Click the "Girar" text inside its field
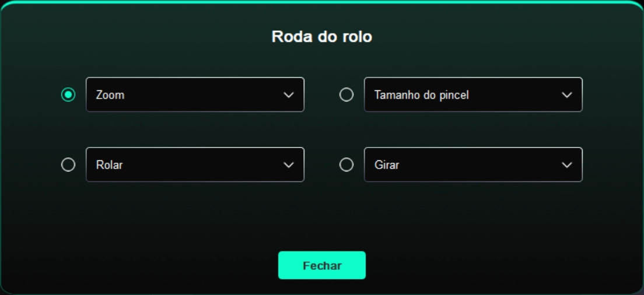 387,165
